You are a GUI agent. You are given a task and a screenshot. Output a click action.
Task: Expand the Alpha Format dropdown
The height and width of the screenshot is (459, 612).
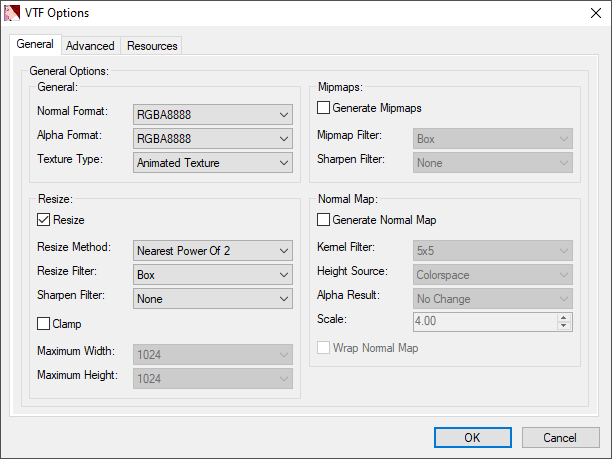212,138
